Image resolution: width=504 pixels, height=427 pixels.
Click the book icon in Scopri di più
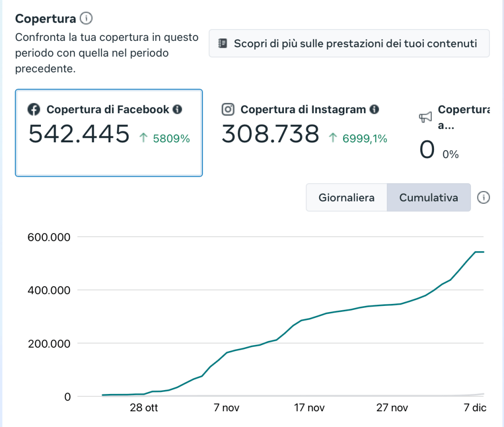pos(223,43)
